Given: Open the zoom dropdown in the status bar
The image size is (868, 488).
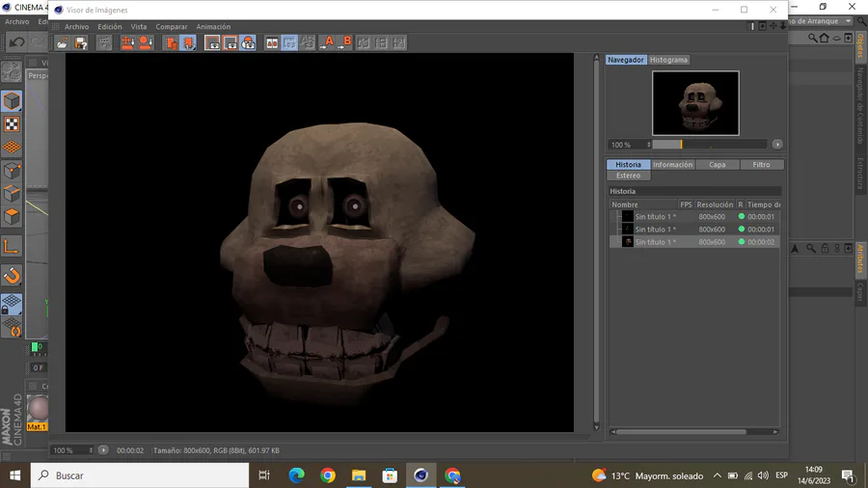Looking at the screenshot, I should coord(72,450).
